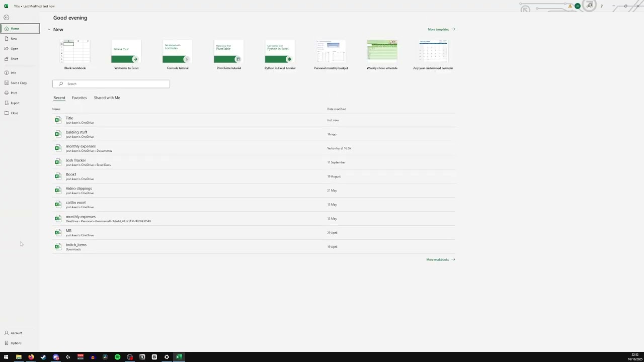Screen dimensions: 644x362
Task: Open the 'Josh Tracker' workbook
Action: click(x=254, y=162)
